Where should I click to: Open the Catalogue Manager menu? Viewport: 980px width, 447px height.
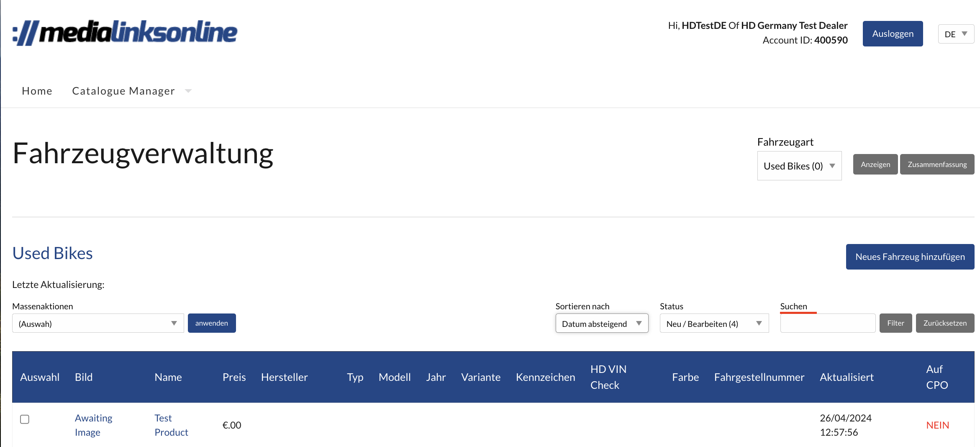click(x=123, y=91)
